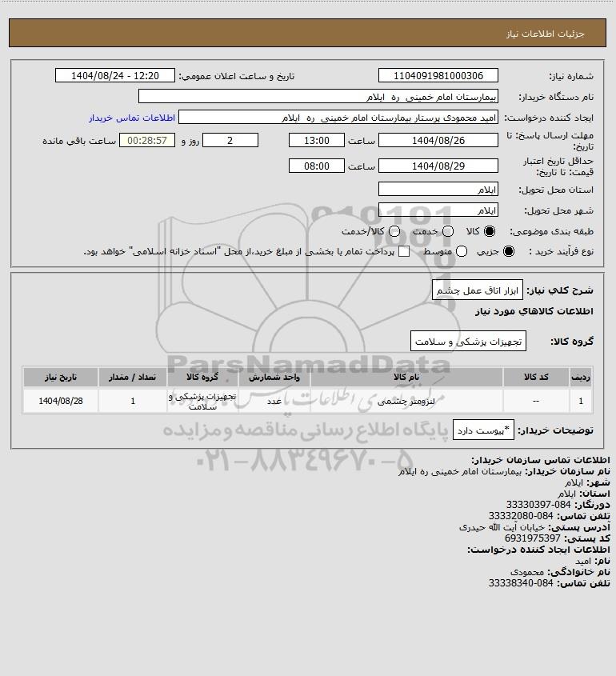Click the general description ابزار اتاق عمل چشم

point(477,290)
